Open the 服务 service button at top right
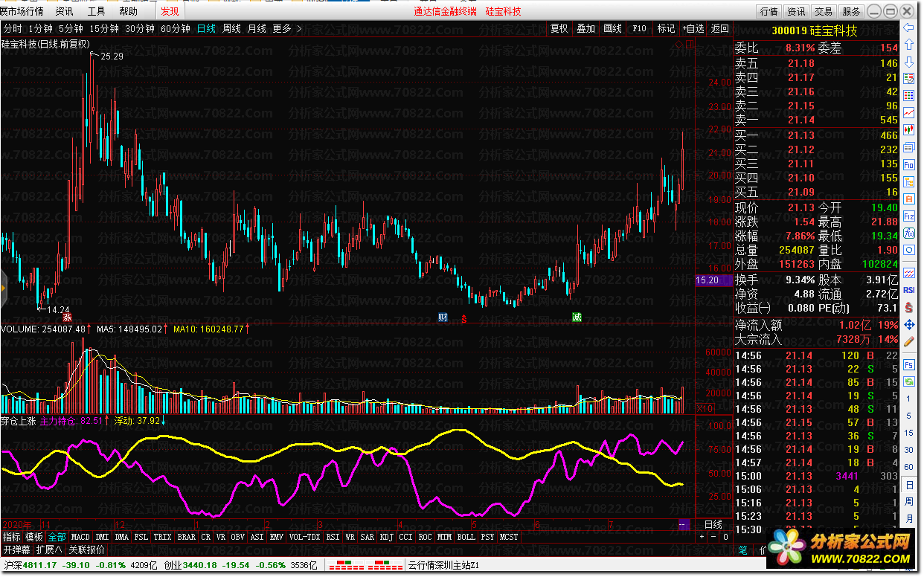 [850, 11]
